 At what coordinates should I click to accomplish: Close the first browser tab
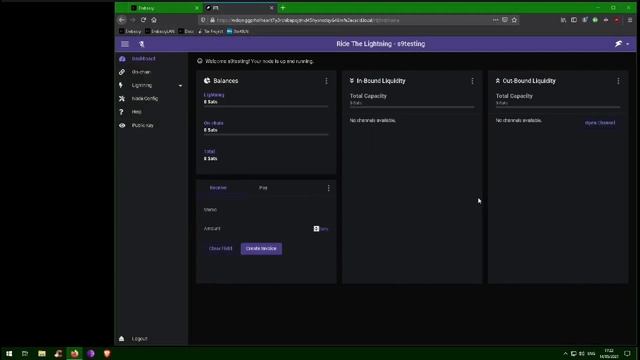pyautogui.click(x=197, y=8)
